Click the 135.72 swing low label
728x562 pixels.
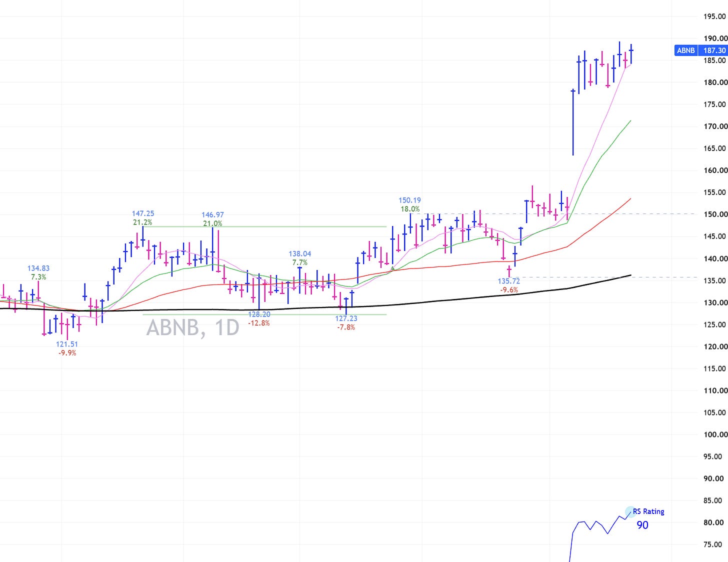pyautogui.click(x=509, y=281)
